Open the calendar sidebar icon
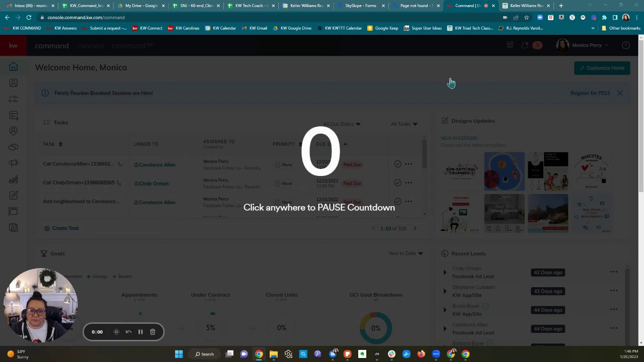Viewport: 644px width, 362px height. 14,212
